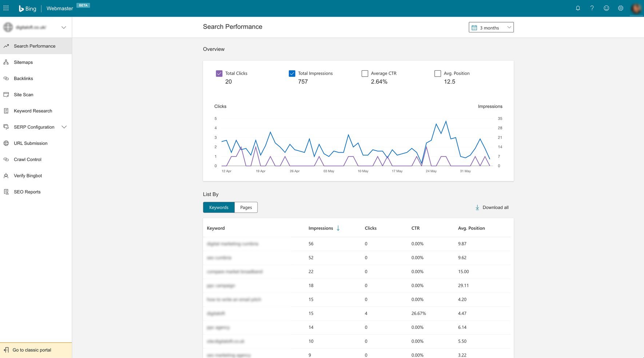Expand the site selector dropdown

click(64, 28)
